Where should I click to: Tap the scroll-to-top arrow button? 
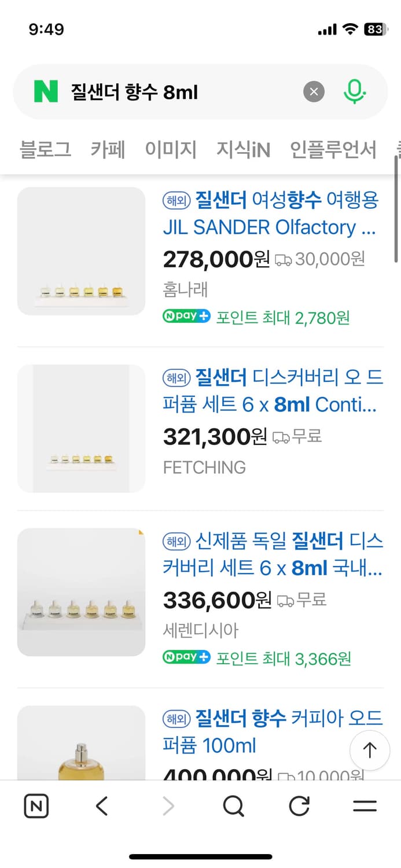[x=369, y=750]
